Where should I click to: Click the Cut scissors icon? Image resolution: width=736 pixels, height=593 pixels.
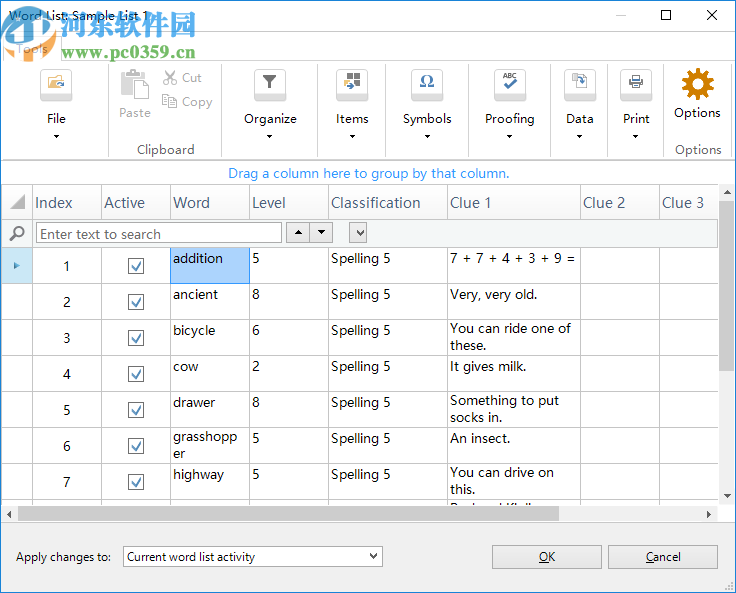(170, 77)
